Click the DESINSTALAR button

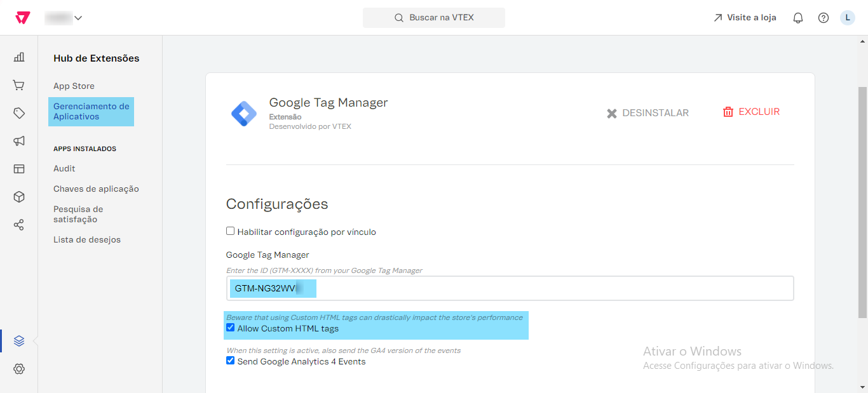pyautogui.click(x=648, y=113)
